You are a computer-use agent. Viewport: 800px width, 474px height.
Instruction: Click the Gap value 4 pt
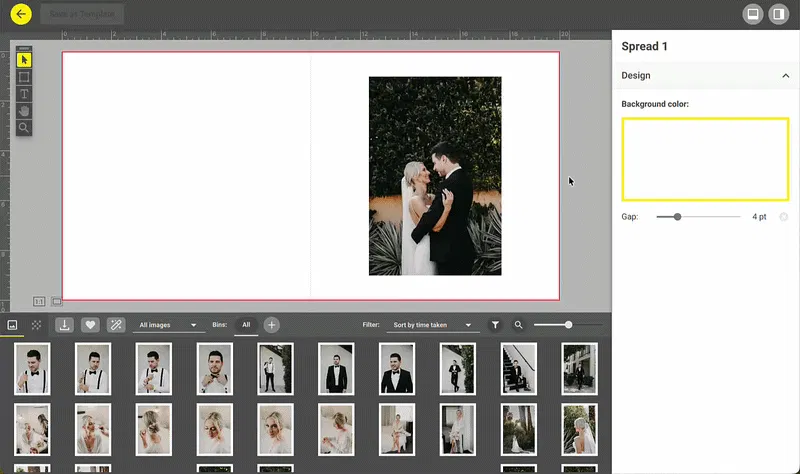(759, 217)
